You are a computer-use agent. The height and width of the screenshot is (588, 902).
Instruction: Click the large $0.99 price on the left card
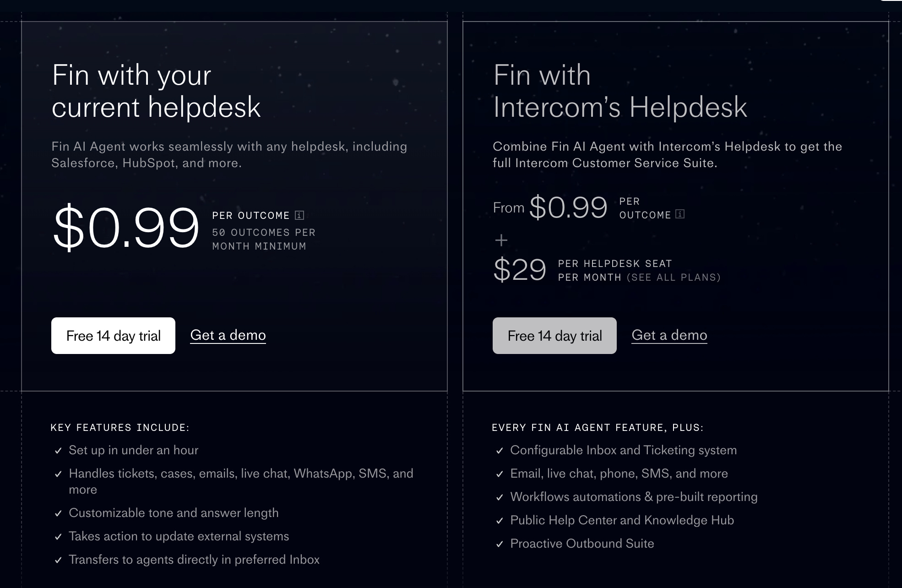tap(126, 228)
